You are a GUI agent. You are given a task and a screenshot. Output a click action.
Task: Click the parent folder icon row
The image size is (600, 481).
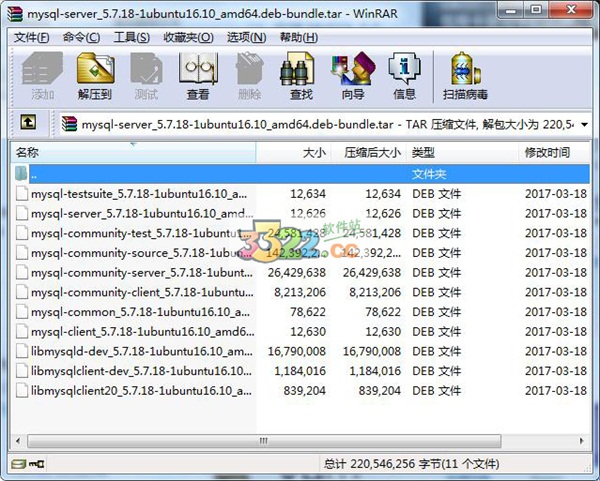tap(22, 174)
